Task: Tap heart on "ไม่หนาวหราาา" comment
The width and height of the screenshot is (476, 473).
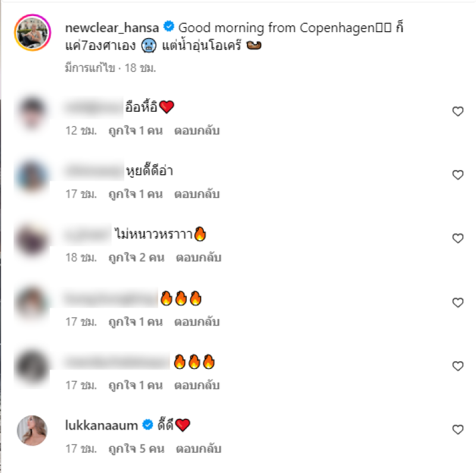Action: [x=458, y=239]
